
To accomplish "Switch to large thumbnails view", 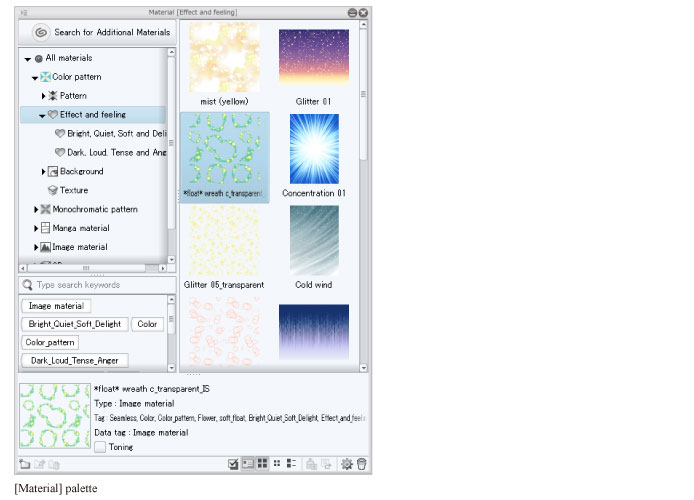I will (262, 464).
